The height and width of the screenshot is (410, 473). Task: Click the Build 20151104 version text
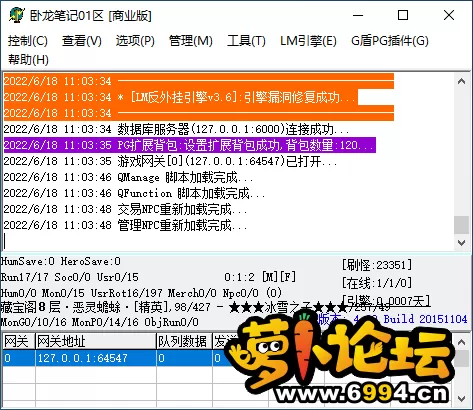point(425,319)
